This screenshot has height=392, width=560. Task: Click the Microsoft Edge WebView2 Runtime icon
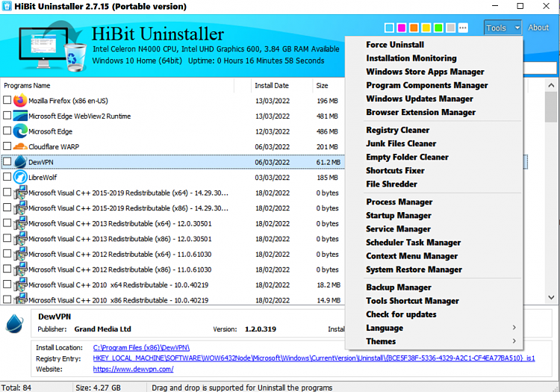(x=20, y=116)
